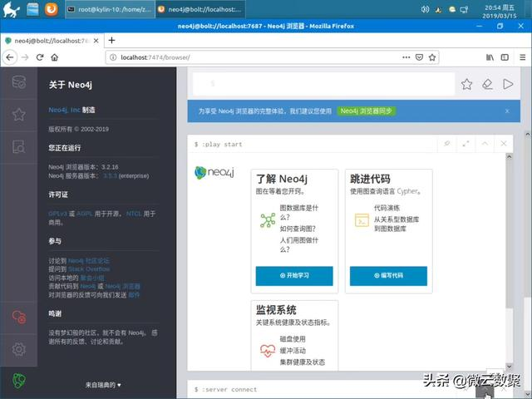Toggle the Firefox sidebar view icon
Viewport: 532px width, 399px height.
tap(505, 57)
